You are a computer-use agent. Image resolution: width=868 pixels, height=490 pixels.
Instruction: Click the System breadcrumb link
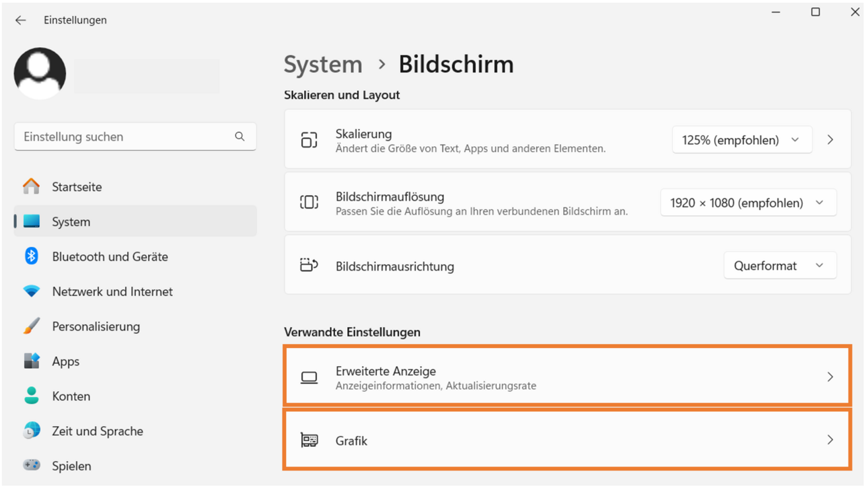click(322, 65)
